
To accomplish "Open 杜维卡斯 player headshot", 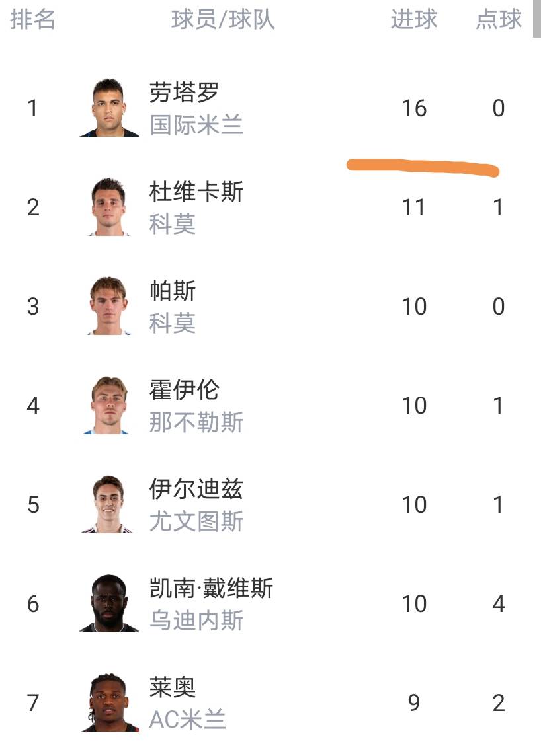I will [109, 207].
